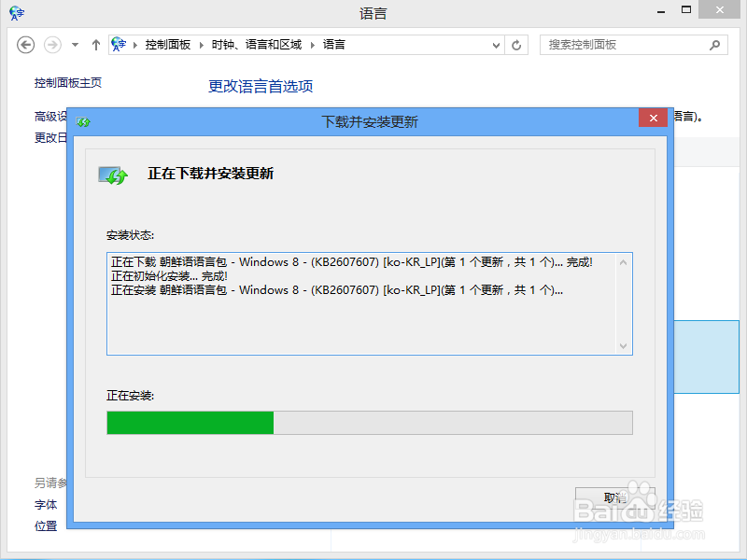
Task: Click the 正在安装 progress bar
Action: (x=370, y=423)
